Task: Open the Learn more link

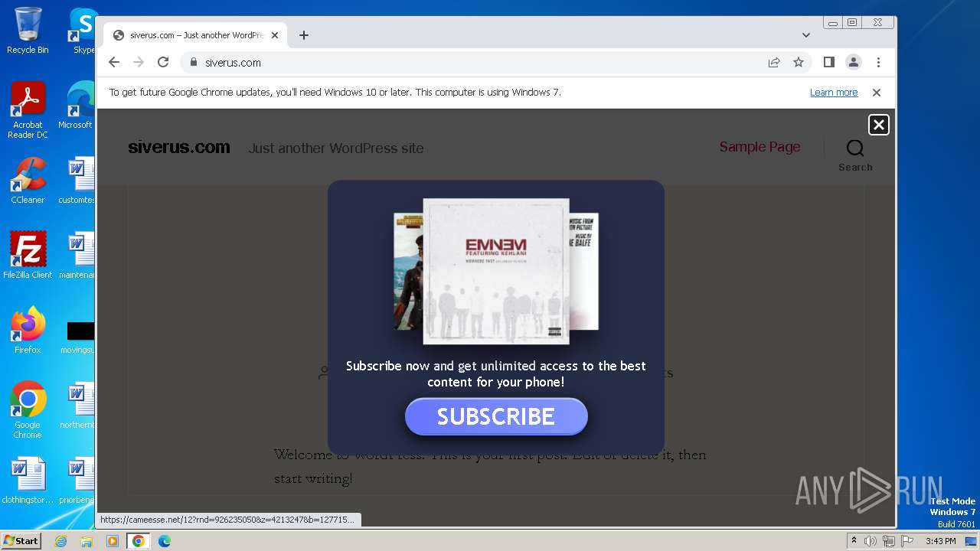Action: tap(834, 92)
